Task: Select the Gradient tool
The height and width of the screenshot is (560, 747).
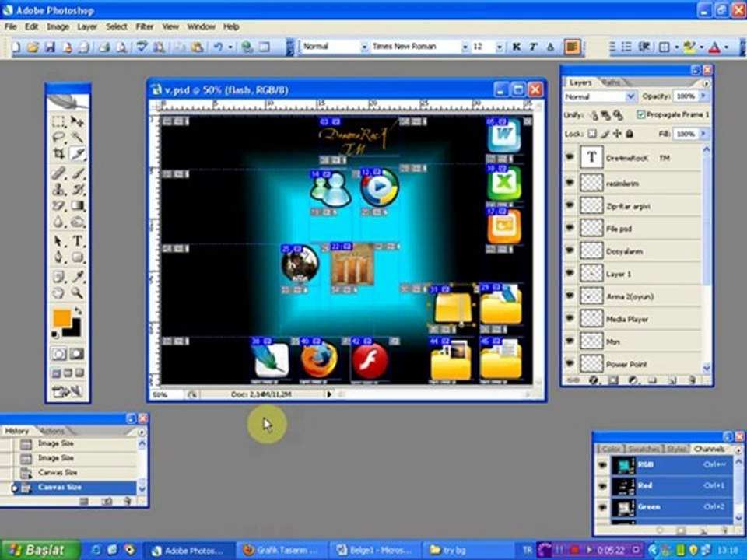Action: point(77,205)
